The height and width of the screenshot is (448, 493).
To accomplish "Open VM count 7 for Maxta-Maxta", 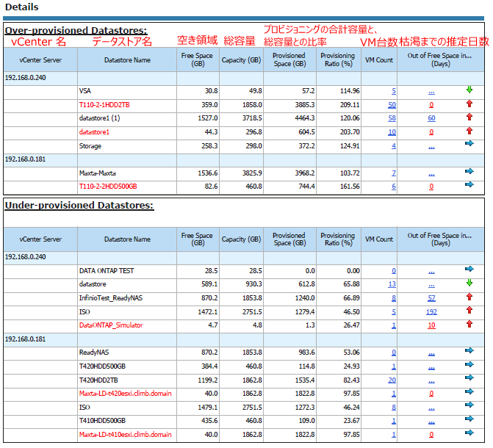I will (394, 173).
